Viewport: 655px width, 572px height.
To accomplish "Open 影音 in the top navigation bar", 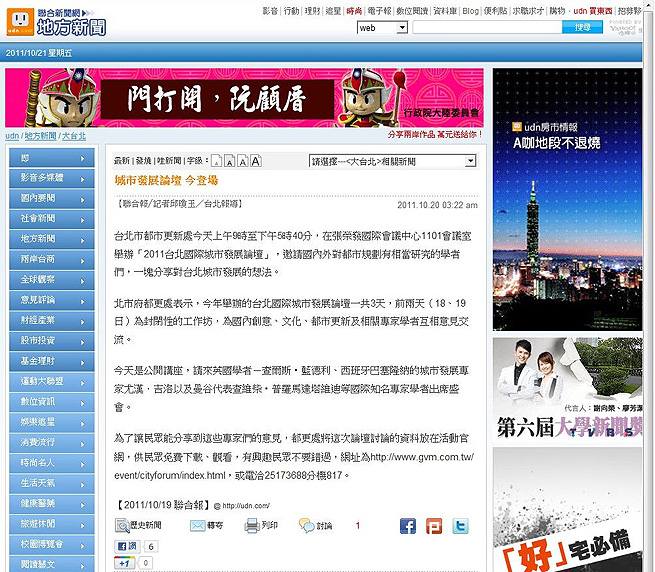I will 270,10.
